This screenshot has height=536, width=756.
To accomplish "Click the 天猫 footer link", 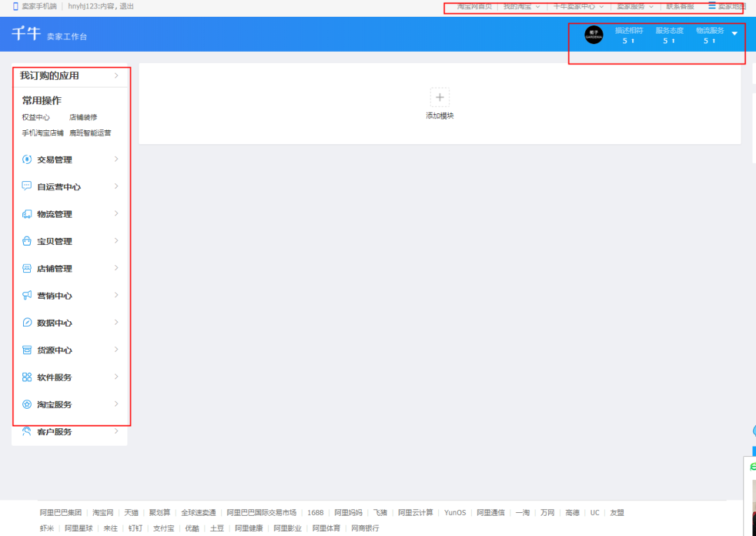I will point(132,513).
